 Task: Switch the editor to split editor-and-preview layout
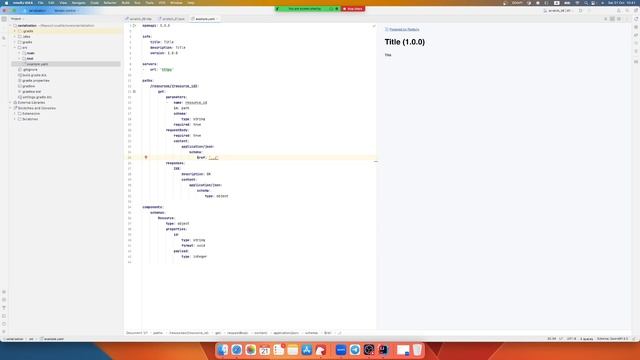point(612,19)
